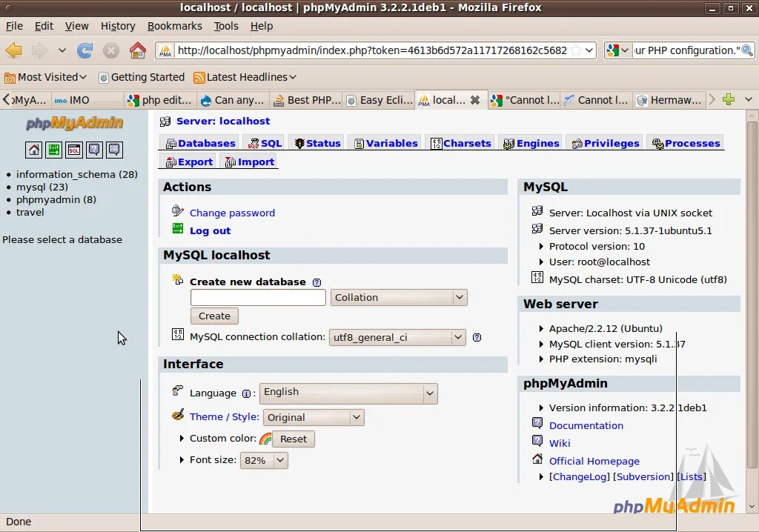This screenshot has height=532, width=759.
Task: Click the Official Homepage house icon
Action: [x=537, y=459]
